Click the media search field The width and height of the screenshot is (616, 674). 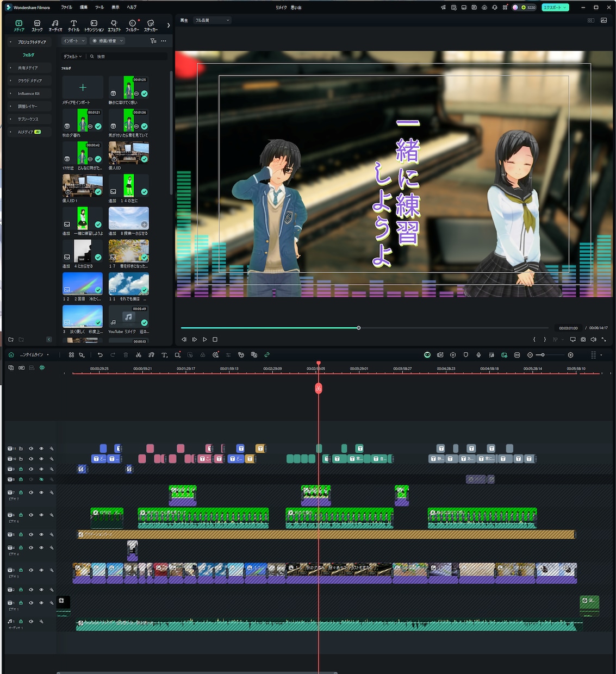click(128, 57)
